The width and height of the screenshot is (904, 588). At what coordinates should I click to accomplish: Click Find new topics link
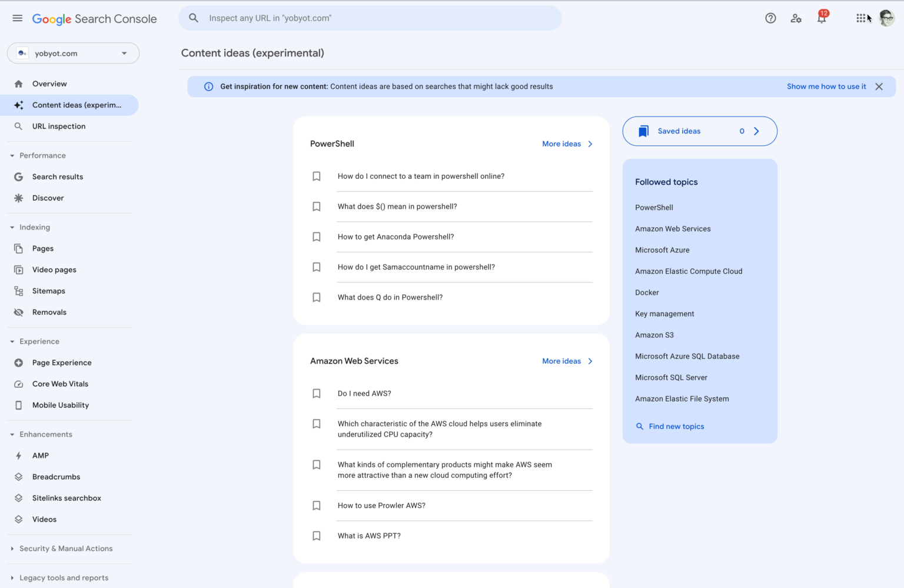tap(676, 426)
